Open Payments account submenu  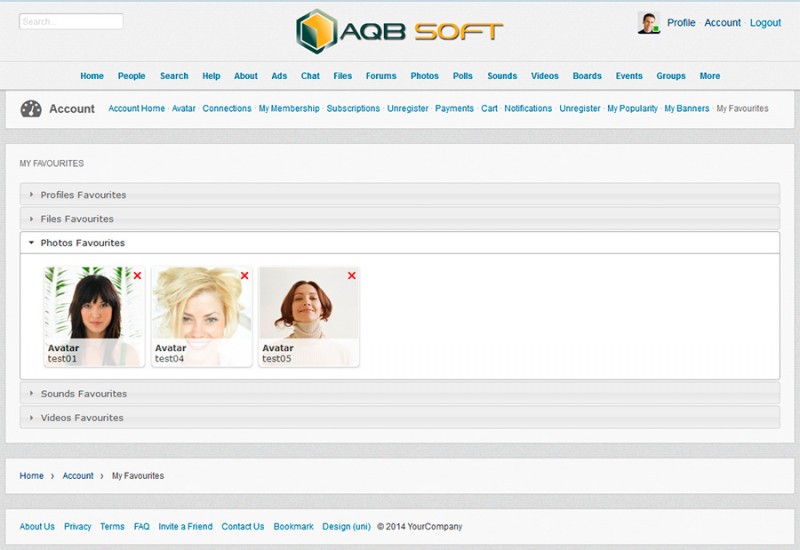tap(454, 108)
